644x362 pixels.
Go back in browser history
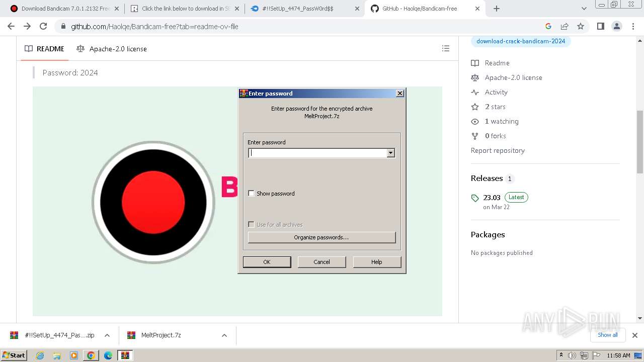11,26
